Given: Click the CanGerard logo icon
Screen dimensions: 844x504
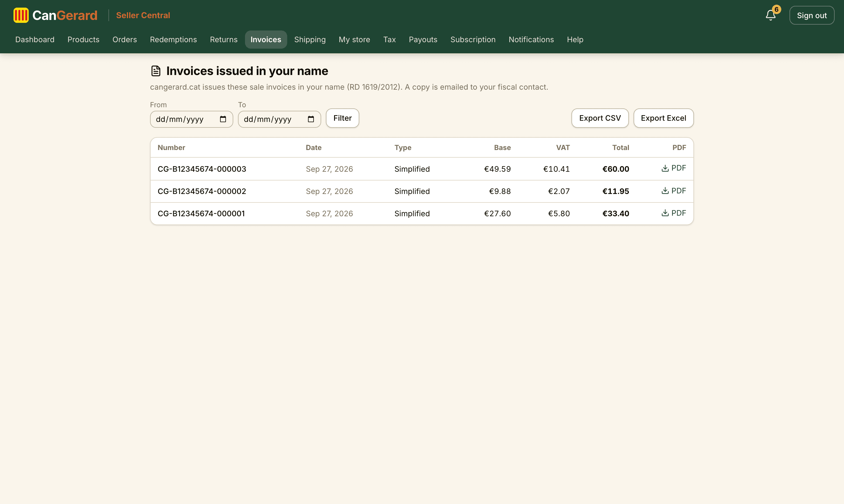Looking at the screenshot, I should [x=21, y=15].
